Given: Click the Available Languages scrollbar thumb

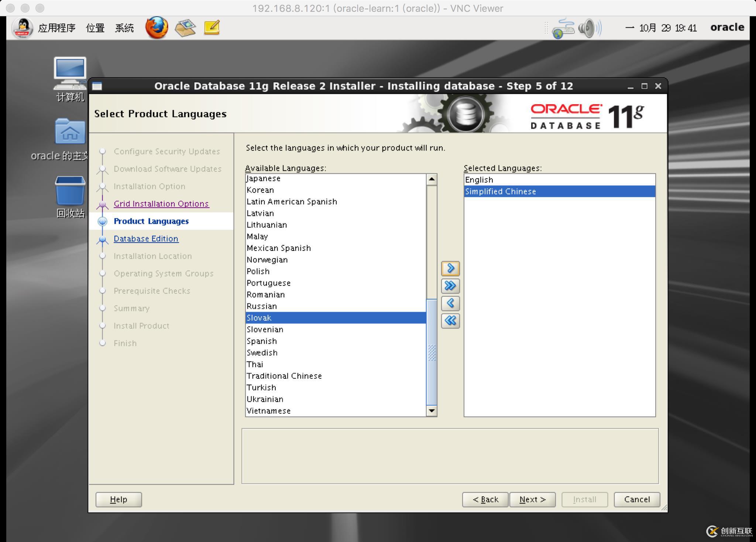Looking at the screenshot, I should [x=432, y=352].
